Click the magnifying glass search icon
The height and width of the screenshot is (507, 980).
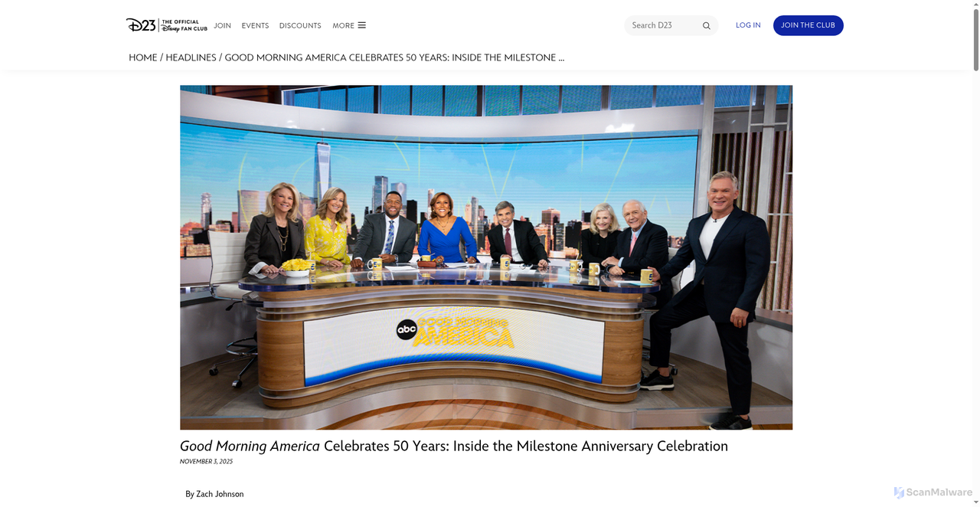click(x=706, y=26)
